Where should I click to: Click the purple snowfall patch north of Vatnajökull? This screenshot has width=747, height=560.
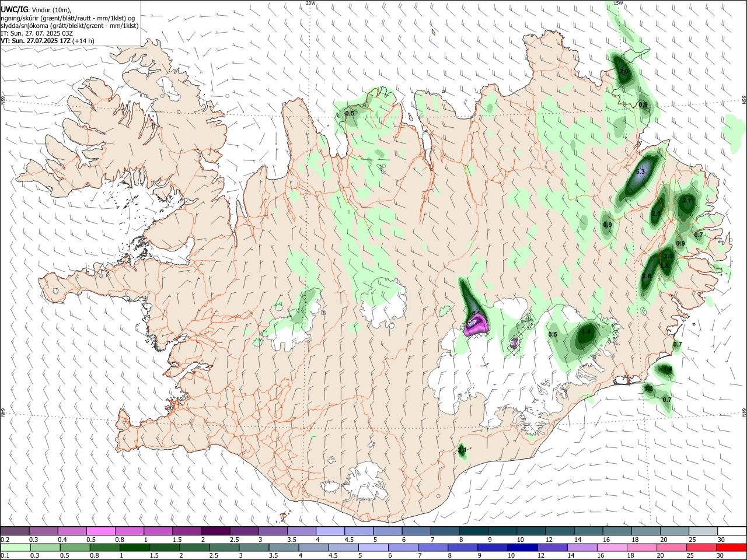[x=476, y=324]
